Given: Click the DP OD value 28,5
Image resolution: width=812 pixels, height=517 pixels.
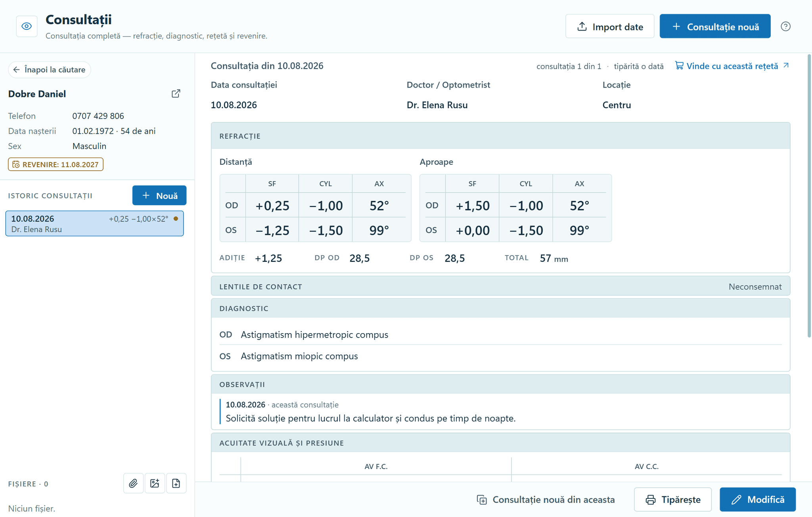Looking at the screenshot, I should tap(360, 258).
